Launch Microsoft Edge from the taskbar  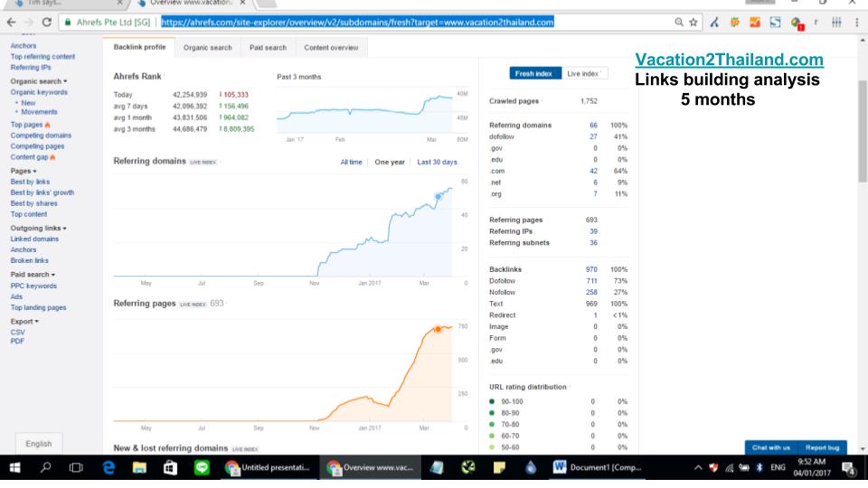108,467
